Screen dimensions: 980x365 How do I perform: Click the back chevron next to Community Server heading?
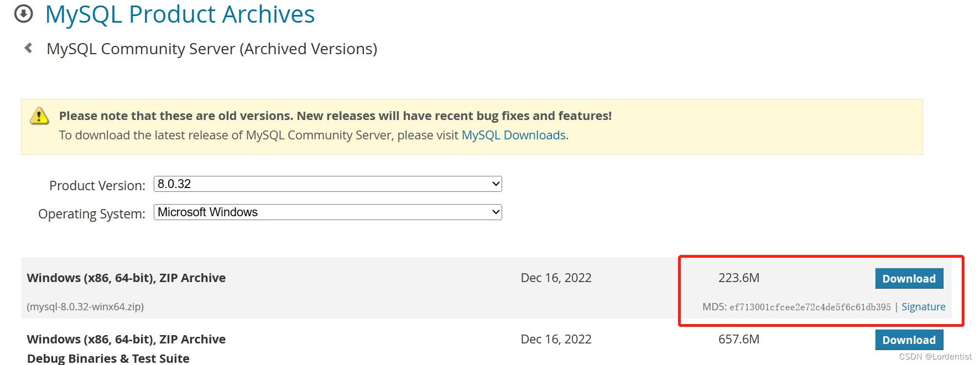click(x=28, y=48)
